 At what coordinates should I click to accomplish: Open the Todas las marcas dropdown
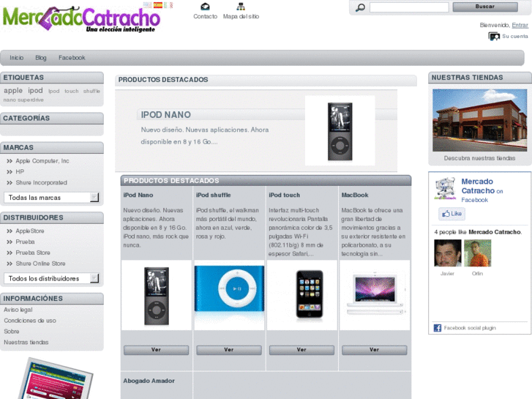point(51,198)
